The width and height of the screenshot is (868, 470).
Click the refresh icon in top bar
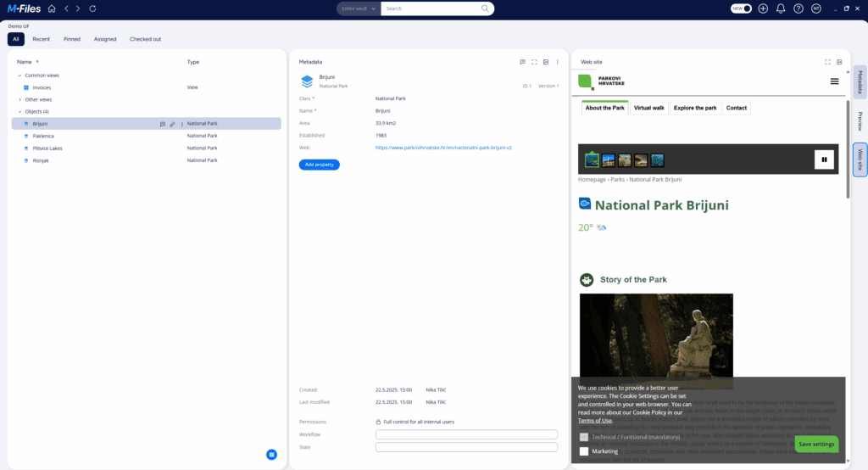coord(92,8)
